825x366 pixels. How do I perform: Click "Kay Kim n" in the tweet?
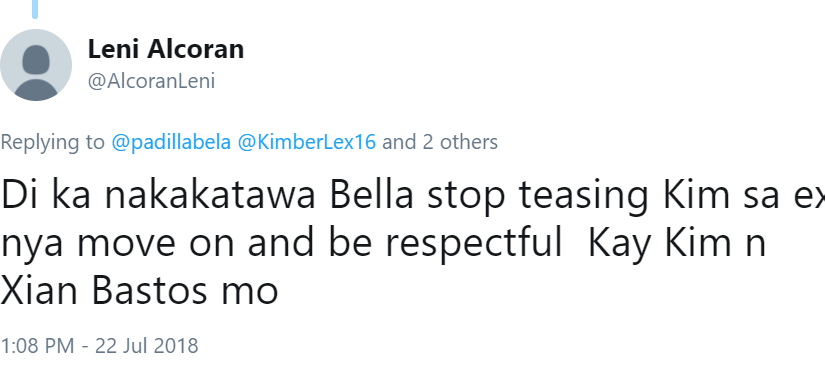[x=677, y=245]
